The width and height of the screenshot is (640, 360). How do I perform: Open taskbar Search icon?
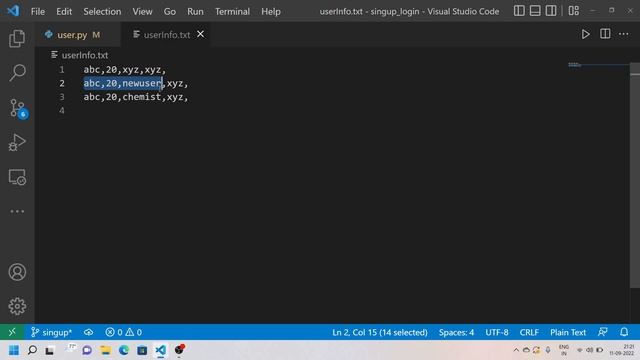pyautogui.click(x=32, y=350)
